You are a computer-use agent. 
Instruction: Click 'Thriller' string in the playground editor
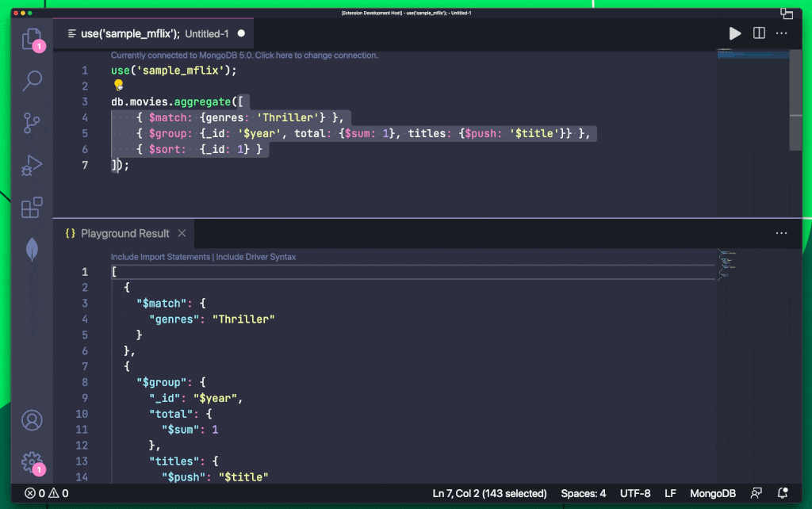pos(288,117)
